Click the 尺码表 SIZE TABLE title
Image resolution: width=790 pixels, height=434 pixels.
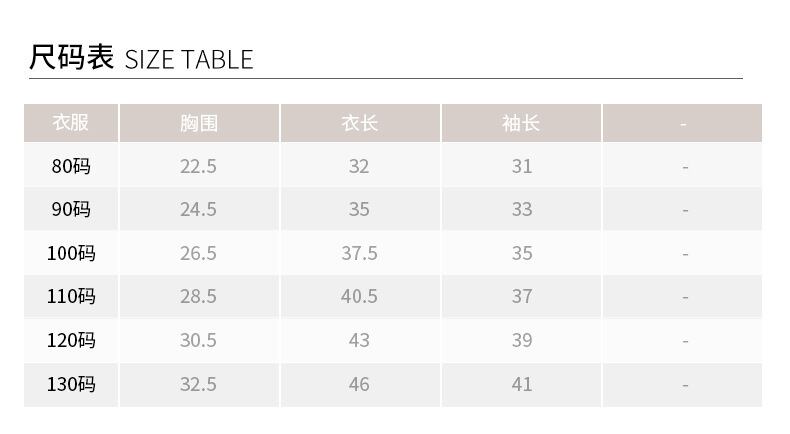point(141,58)
